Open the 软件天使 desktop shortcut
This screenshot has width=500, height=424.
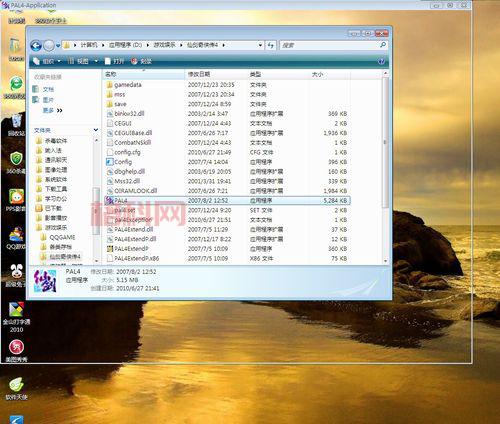point(16,389)
